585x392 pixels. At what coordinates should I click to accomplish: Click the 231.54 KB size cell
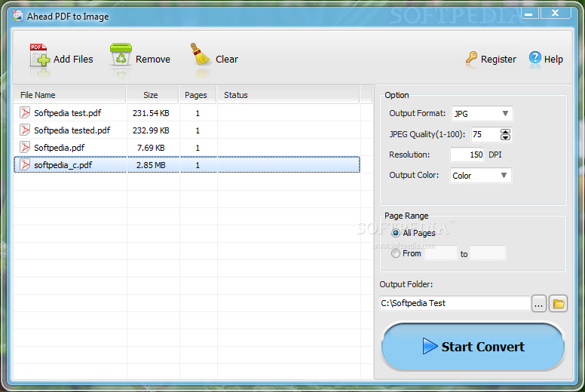[x=151, y=113]
